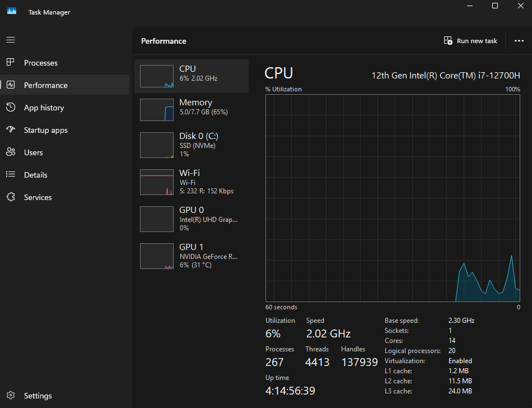Click the Settings gear icon

pyautogui.click(x=11, y=396)
